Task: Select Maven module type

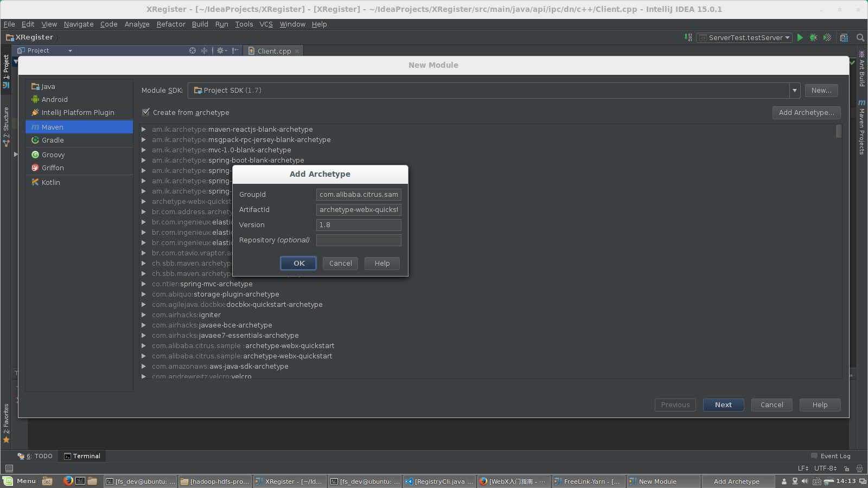Action: (x=79, y=127)
